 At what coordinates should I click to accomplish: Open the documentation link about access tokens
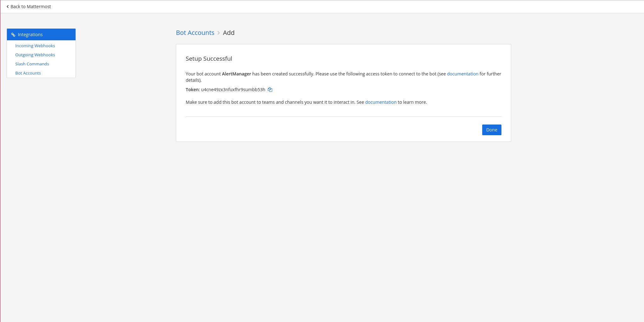click(x=462, y=74)
